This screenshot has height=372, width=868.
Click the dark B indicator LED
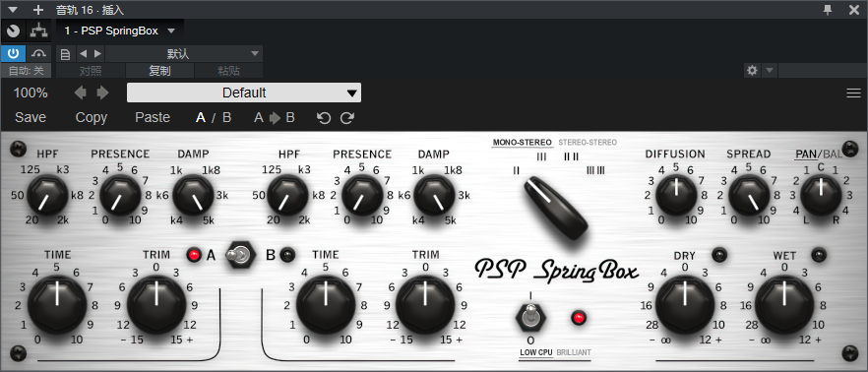pyautogui.click(x=286, y=255)
